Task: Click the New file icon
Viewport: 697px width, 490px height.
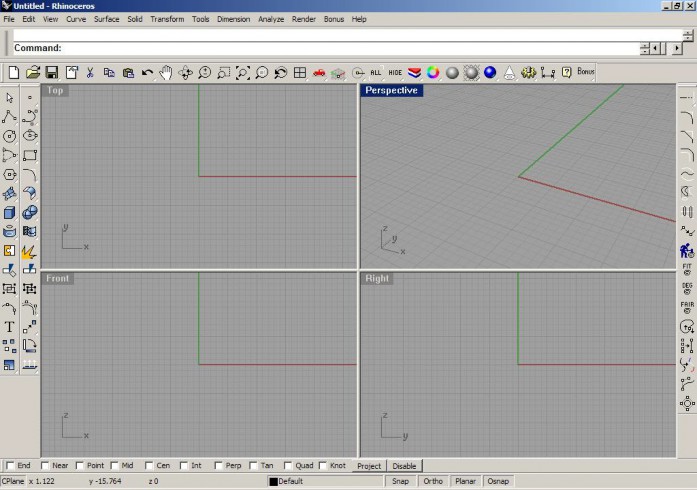Action: tap(13, 72)
